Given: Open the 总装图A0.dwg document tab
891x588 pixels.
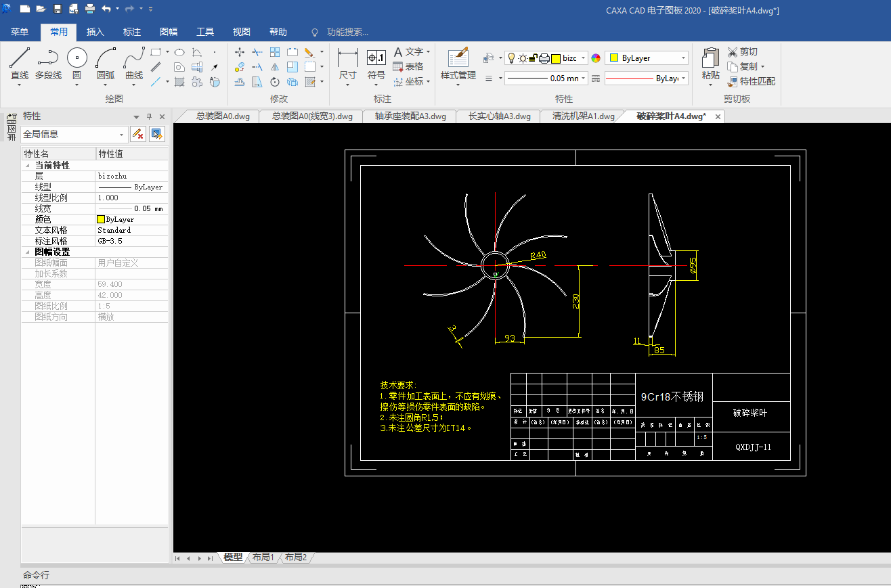Looking at the screenshot, I should [x=223, y=116].
